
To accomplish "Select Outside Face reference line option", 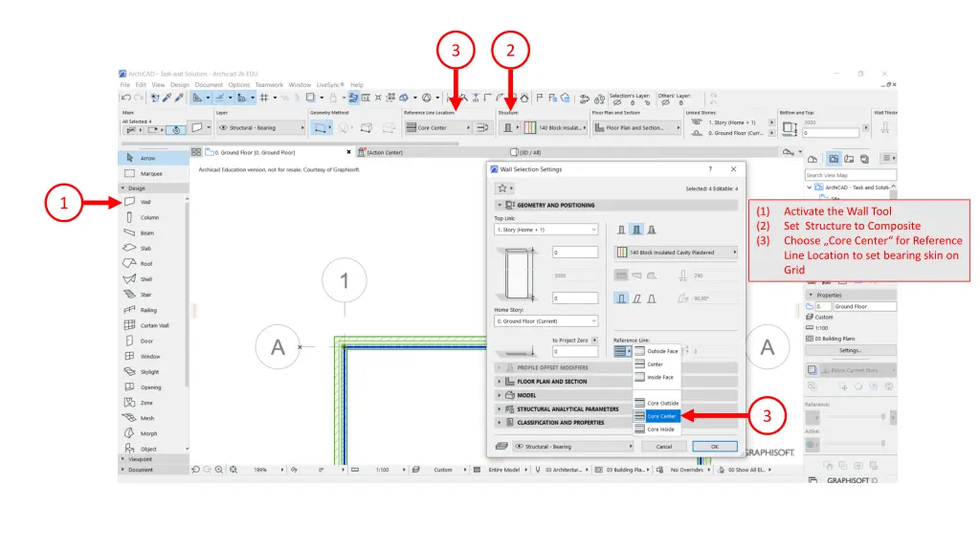I will click(657, 351).
